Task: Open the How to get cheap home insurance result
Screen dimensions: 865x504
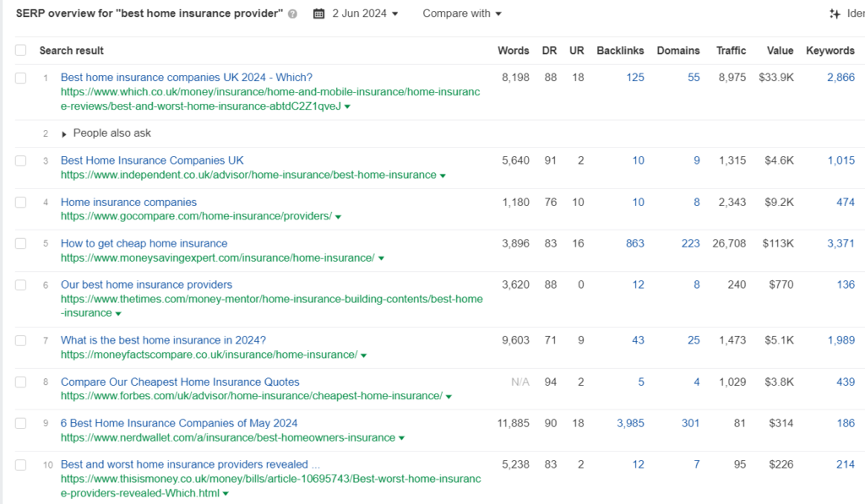Action: pos(143,243)
